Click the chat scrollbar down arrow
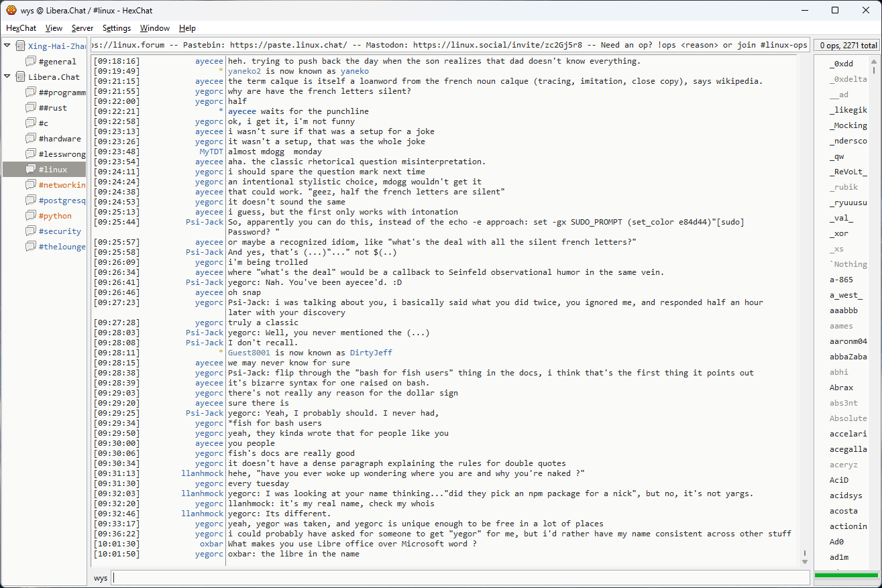 pyautogui.click(x=805, y=561)
